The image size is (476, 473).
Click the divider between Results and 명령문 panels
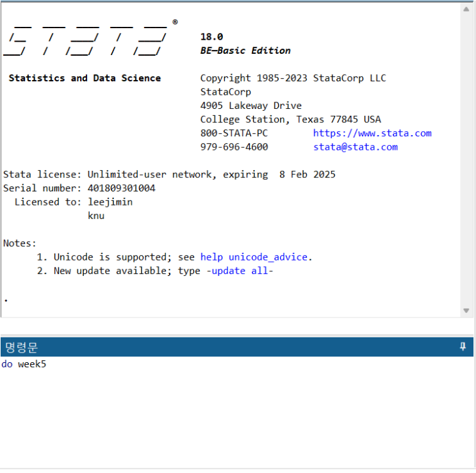pyautogui.click(x=237, y=326)
